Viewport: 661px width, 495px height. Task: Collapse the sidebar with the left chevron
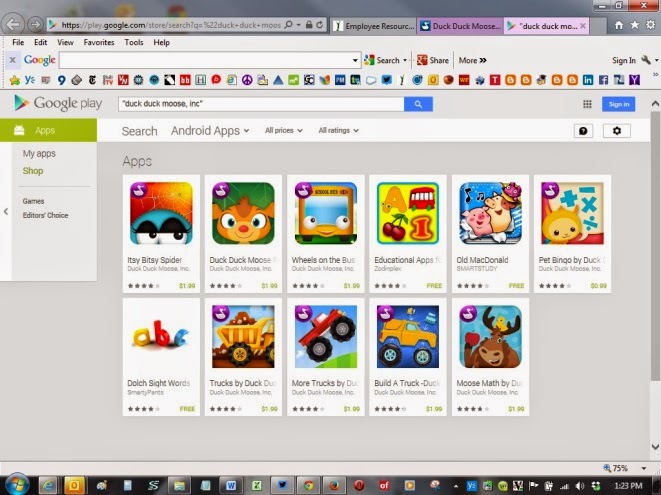pos(6,211)
